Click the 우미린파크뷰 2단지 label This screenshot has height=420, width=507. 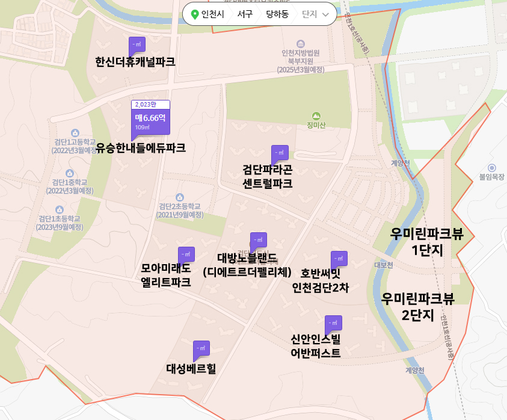tap(418, 307)
